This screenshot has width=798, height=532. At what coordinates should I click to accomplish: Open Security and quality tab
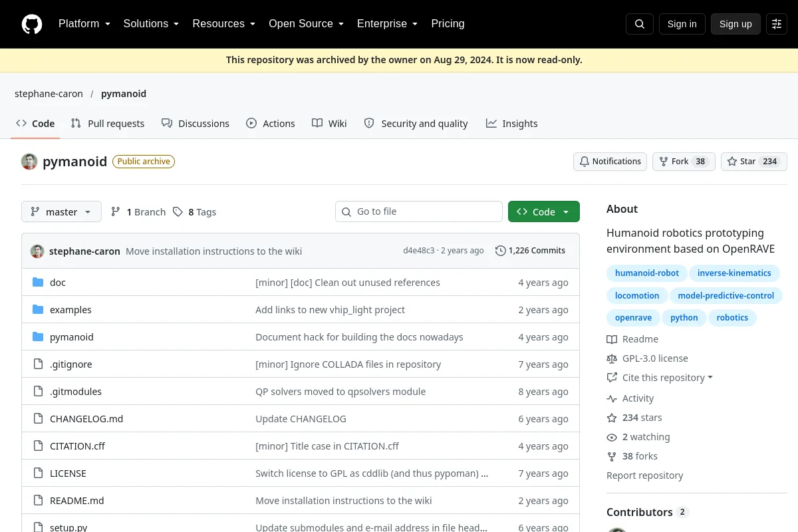416,124
